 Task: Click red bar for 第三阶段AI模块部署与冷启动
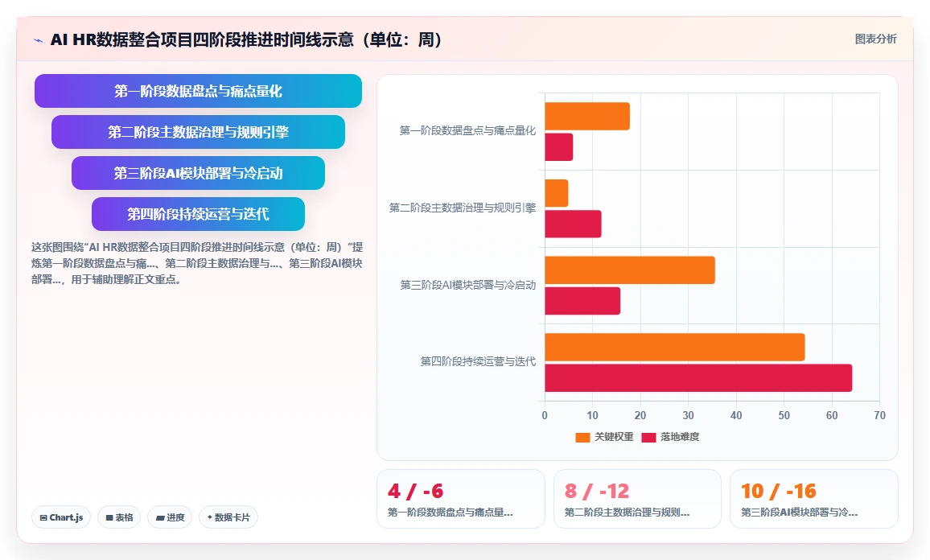582,301
